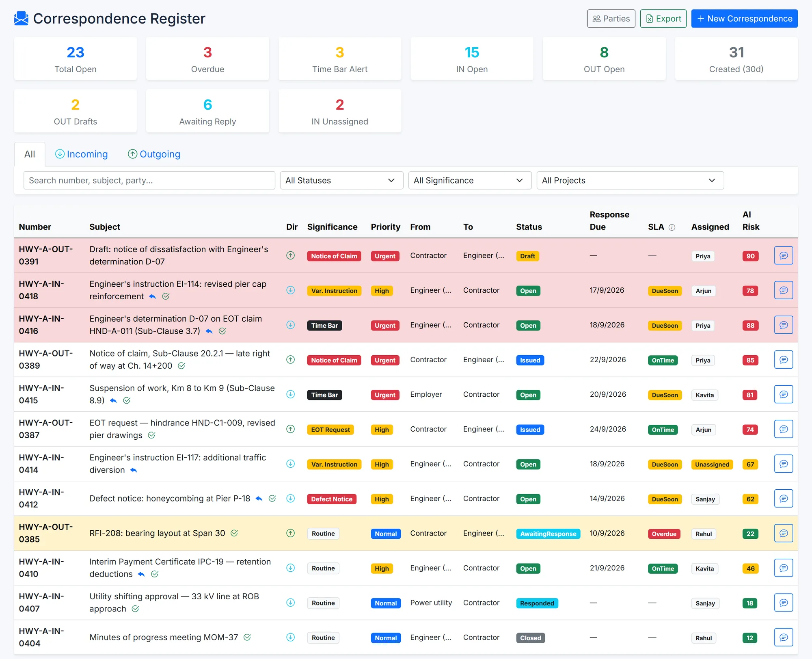This screenshot has width=812, height=659.
Task: Click Power utility sender cell
Action: (431, 603)
